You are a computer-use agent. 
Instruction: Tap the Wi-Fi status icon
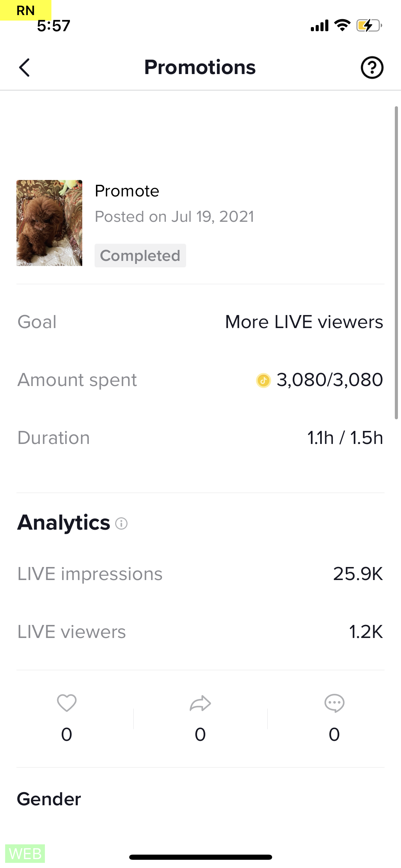click(342, 25)
